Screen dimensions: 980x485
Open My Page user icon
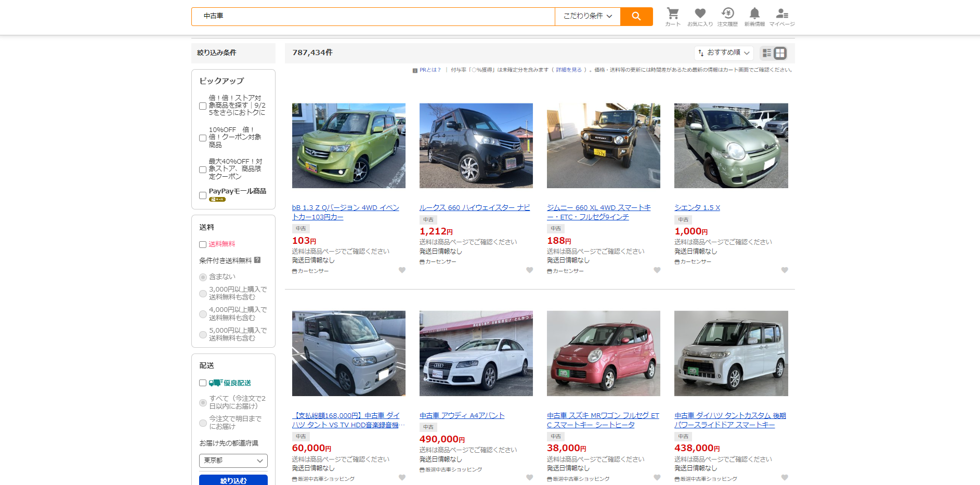pyautogui.click(x=782, y=17)
